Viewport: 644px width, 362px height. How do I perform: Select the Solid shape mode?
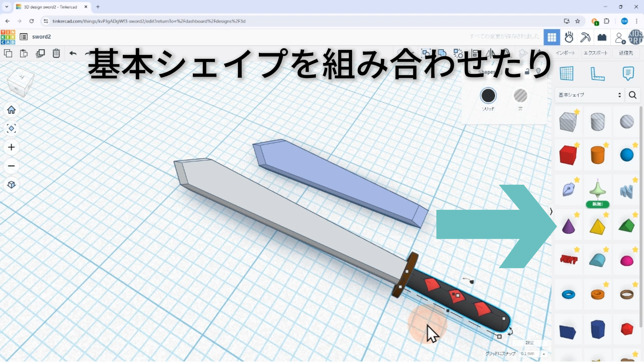488,96
